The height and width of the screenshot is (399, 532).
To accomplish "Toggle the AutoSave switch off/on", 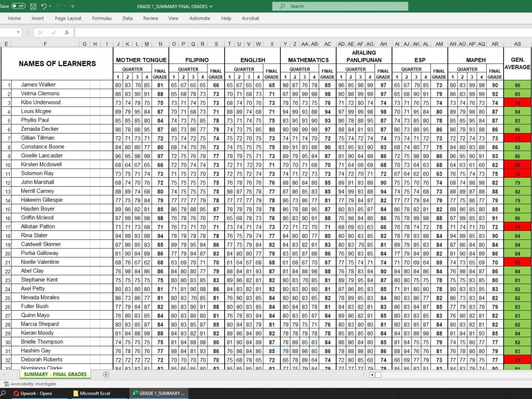I will tap(18, 6).
